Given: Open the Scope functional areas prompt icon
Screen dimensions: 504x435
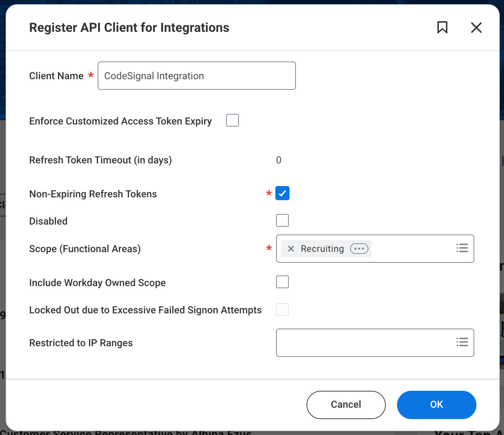Looking at the screenshot, I should [462, 248].
